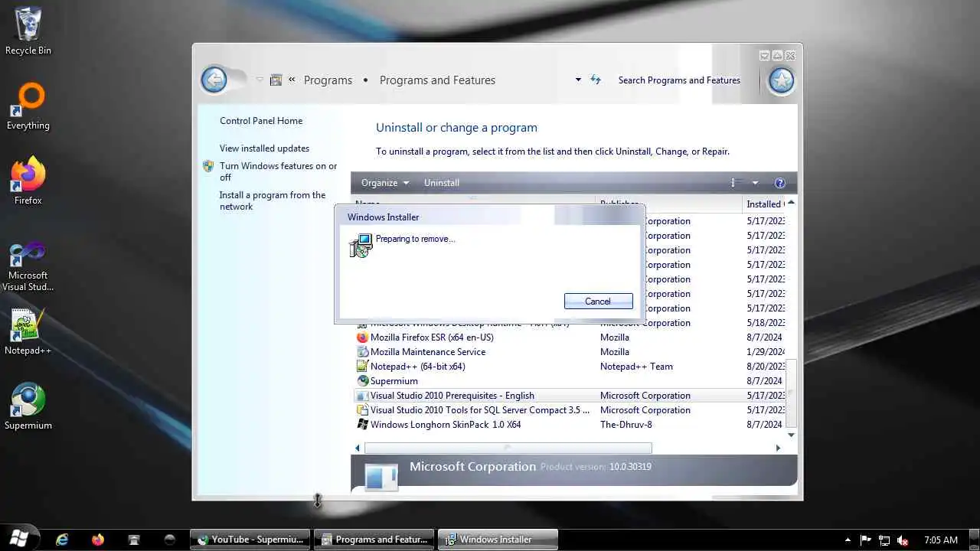Mute volume via the tray speaker icon

903,540
